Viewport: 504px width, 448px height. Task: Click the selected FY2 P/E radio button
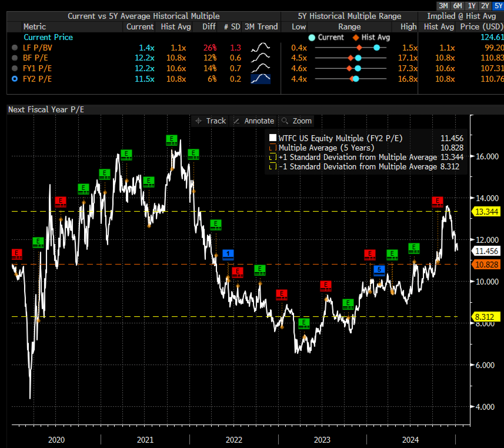(x=15, y=79)
